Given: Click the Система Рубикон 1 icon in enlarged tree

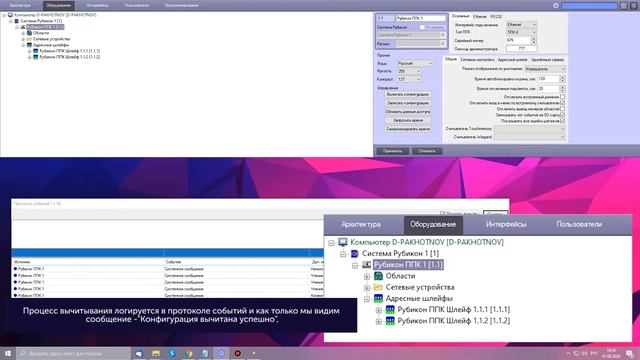Looking at the screenshot, I should [354, 253].
